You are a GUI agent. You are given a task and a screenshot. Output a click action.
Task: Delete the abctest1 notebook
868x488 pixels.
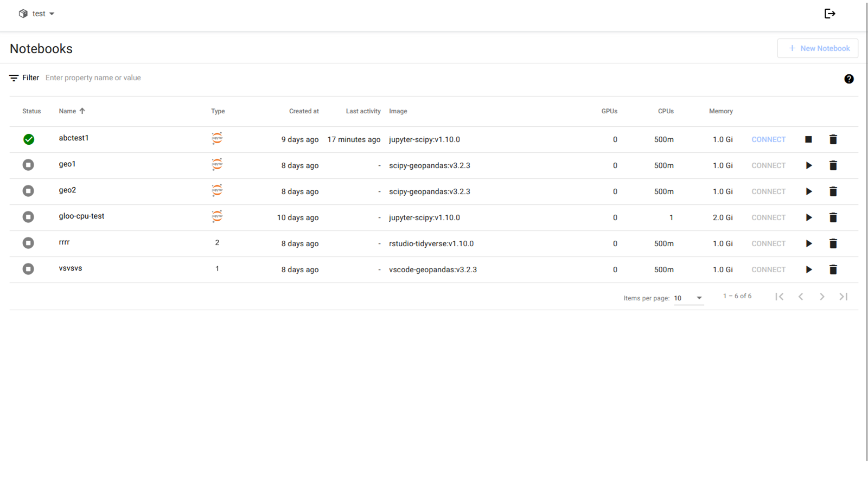(833, 139)
